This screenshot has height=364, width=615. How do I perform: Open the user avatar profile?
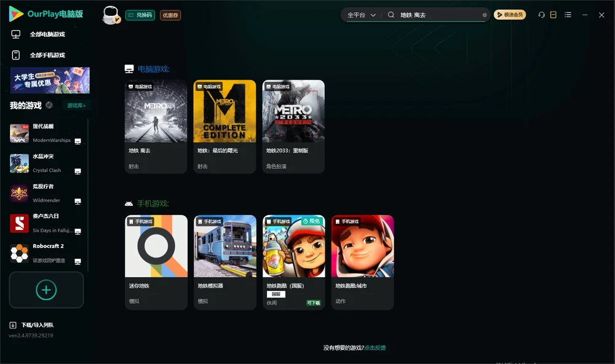coord(111,15)
